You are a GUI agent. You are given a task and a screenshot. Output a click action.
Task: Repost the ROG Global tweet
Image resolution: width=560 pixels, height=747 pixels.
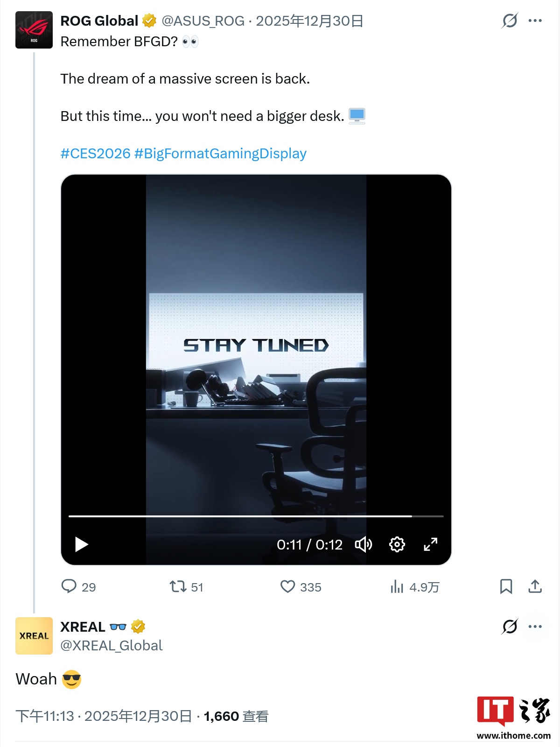178,586
